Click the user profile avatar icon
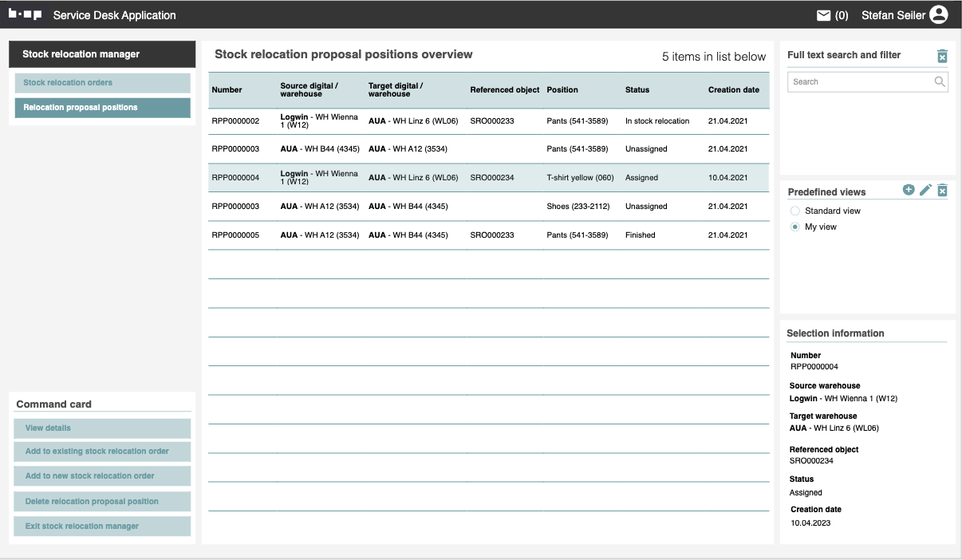 coord(939,15)
